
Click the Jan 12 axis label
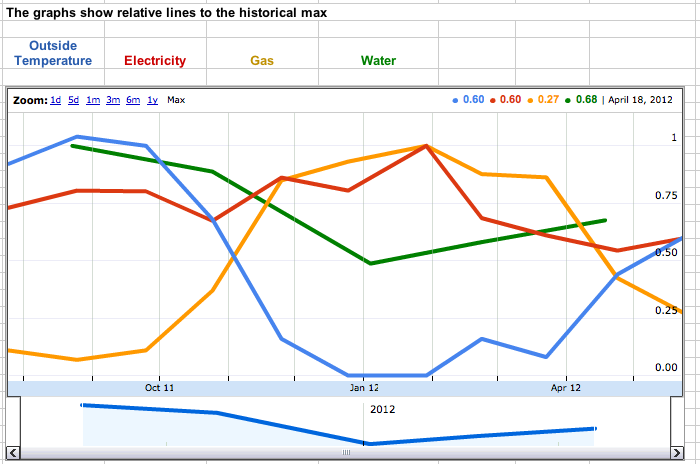click(x=364, y=387)
